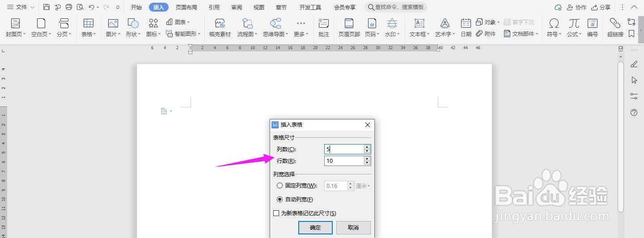Click the Text Box (文本框) icon

[x=419, y=23]
